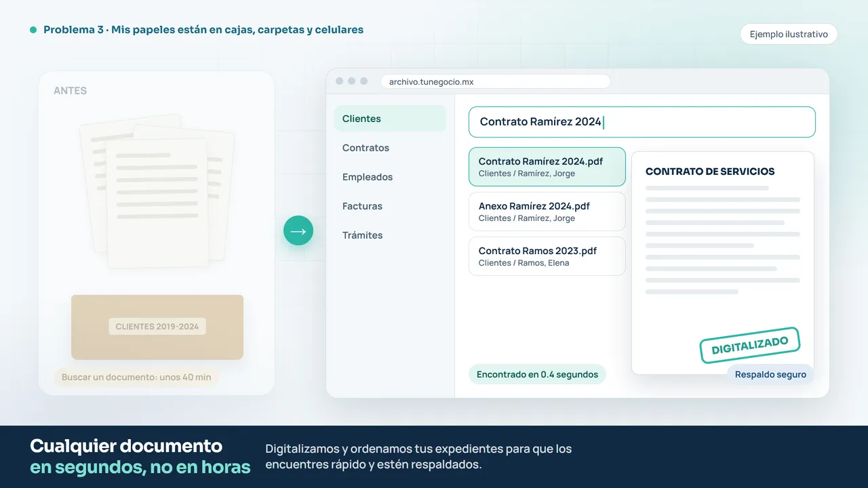The image size is (868, 488).
Task: Click the Encontrado en 0.4 segundos badge
Action: [x=537, y=374]
